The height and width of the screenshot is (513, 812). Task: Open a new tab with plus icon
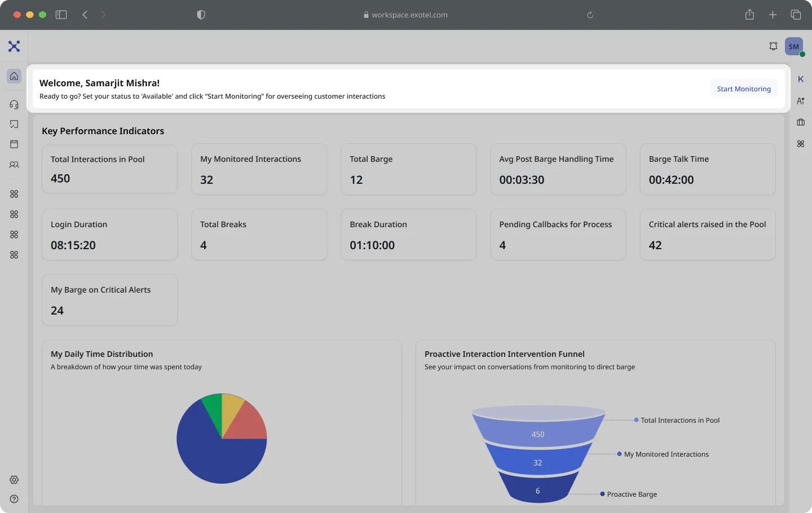(773, 15)
